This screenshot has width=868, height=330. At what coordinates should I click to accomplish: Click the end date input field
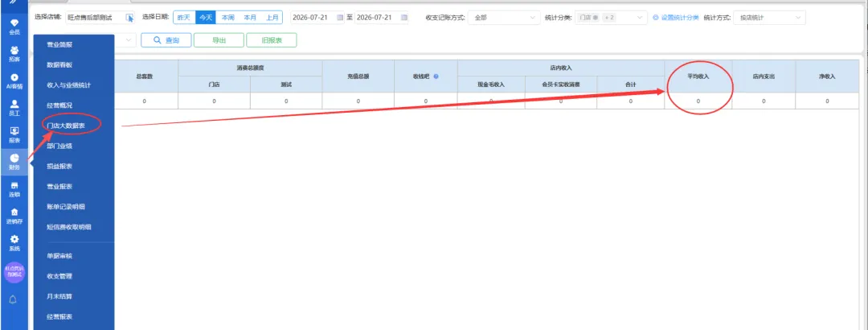pyautogui.click(x=382, y=18)
